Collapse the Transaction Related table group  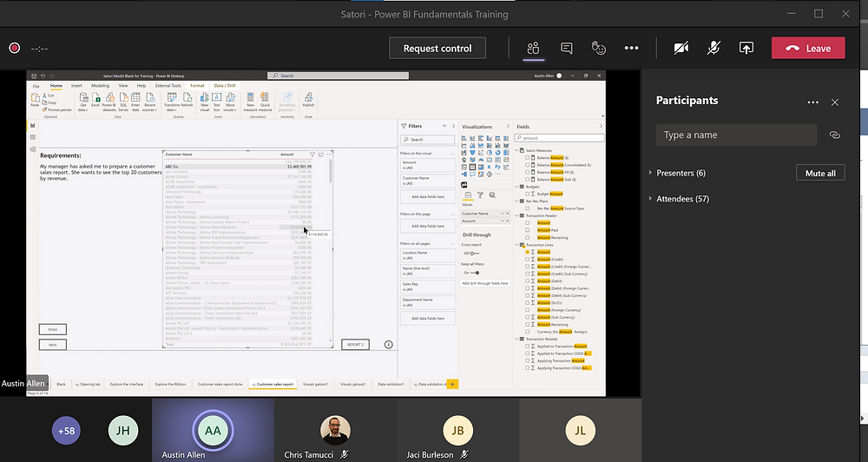point(517,339)
